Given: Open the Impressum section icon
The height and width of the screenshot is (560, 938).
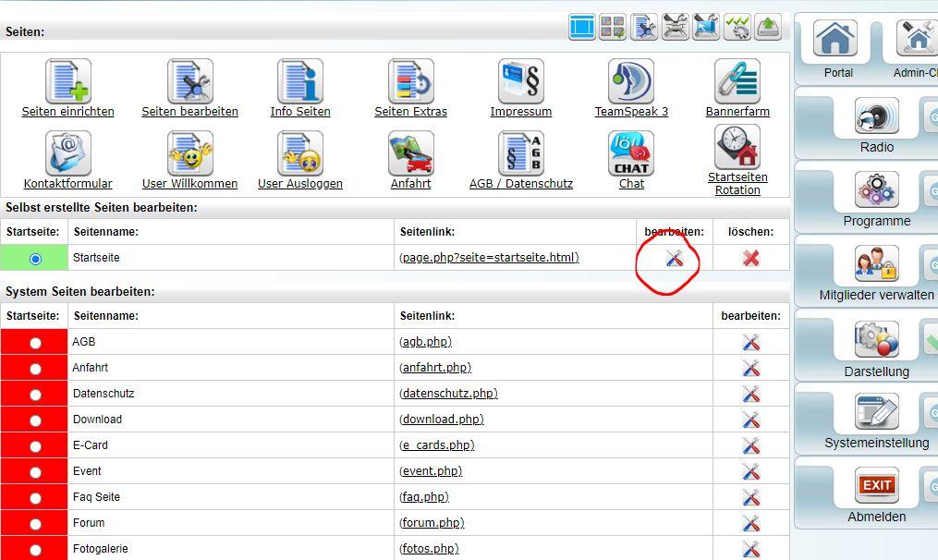Looking at the screenshot, I should tap(520, 81).
